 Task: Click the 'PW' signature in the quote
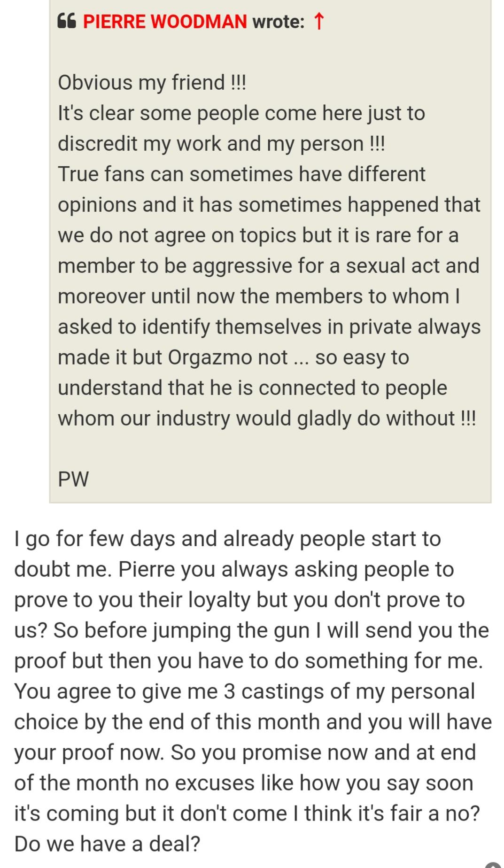click(73, 479)
